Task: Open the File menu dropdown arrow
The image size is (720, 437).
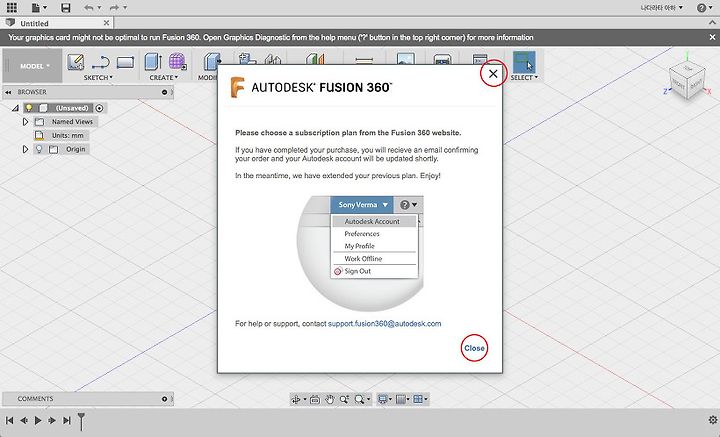Action: click(x=45, y=8)
